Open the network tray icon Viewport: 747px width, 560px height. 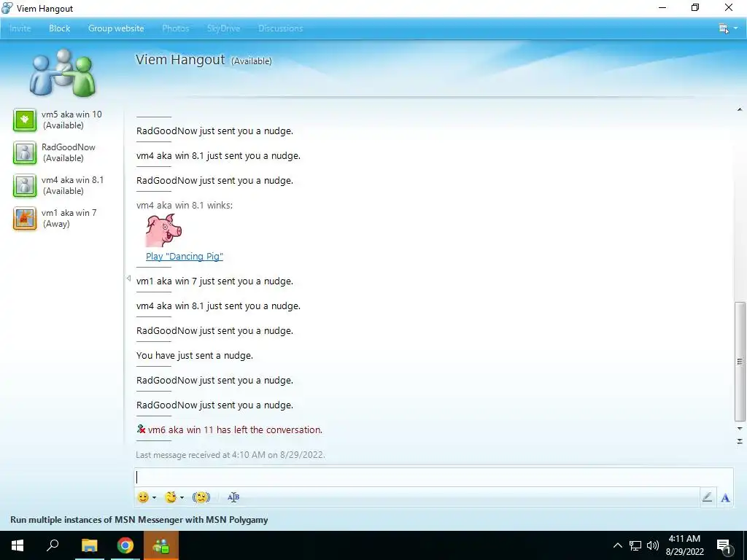click(635, 545)
